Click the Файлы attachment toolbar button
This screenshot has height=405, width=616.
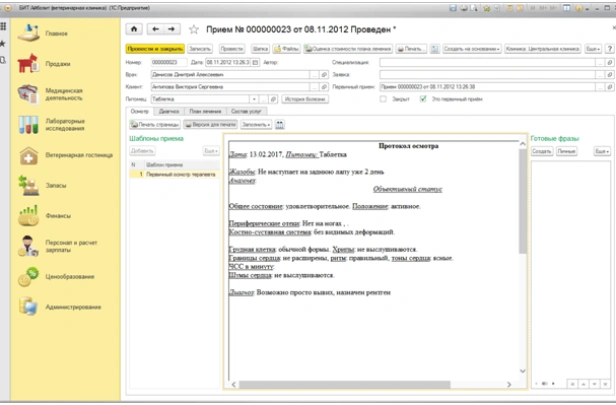click(x=286, y=48)
